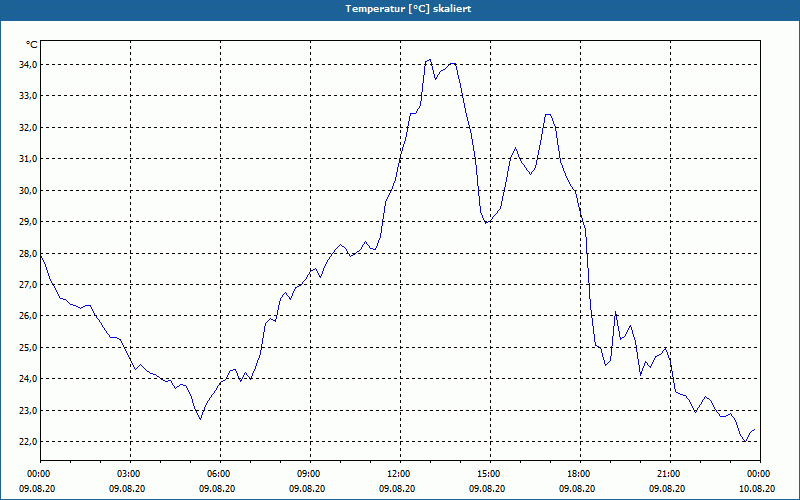Click the curve's morning minimum near 05:20
The image size is (800, 500).
(201, 419)
